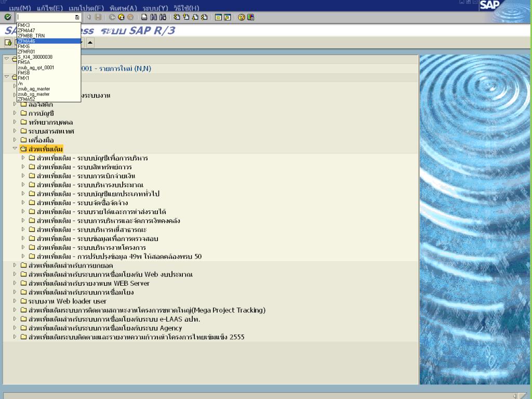The image size is (532, 399).
Task: Select ZFMA47 from the history list
Action: point(49,31)
